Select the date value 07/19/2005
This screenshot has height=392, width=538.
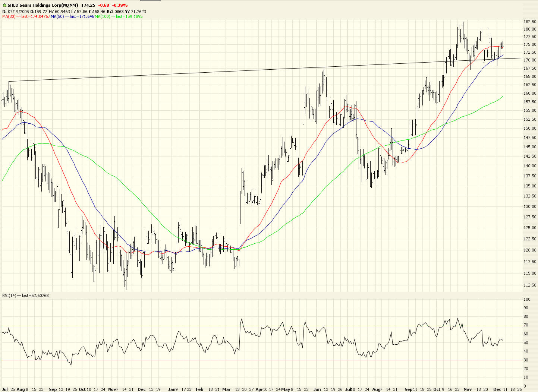click(19, 12)
